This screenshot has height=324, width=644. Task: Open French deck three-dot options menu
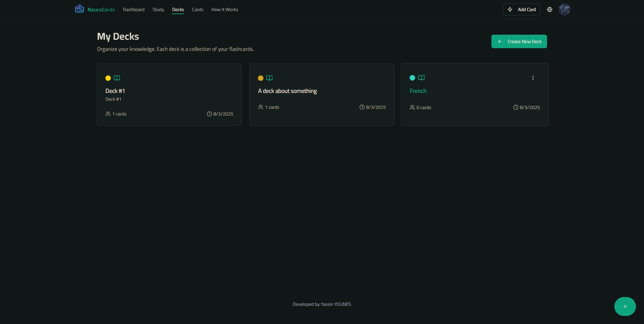click(x=533, y=78)
